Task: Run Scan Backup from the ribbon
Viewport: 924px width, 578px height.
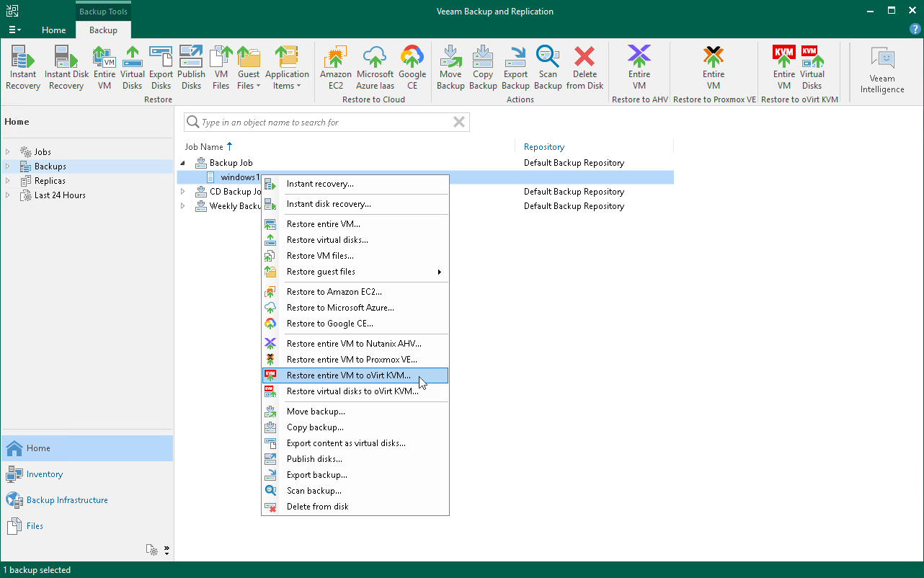Action: click(548, 68)
